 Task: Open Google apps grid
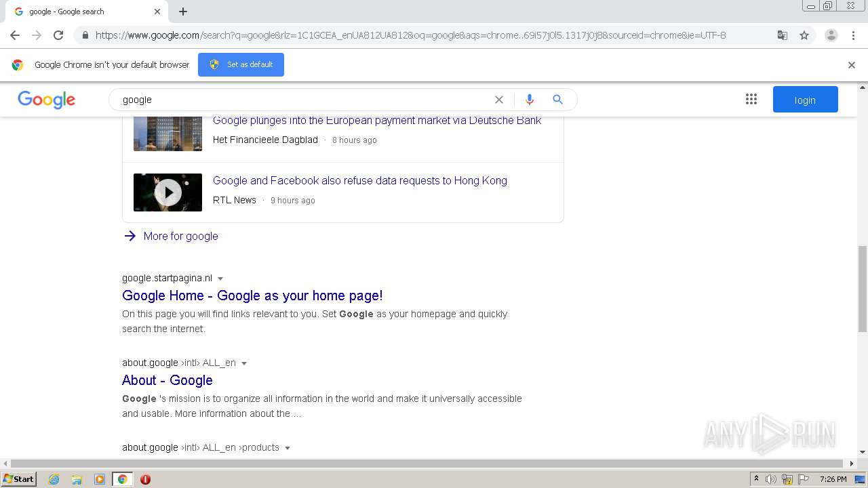tap(751, 100)
